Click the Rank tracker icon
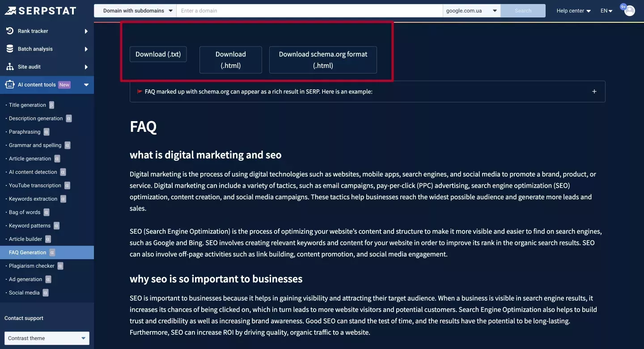Image resolution: width=644 pixels, height=349 pixels. tap(10, 31)
